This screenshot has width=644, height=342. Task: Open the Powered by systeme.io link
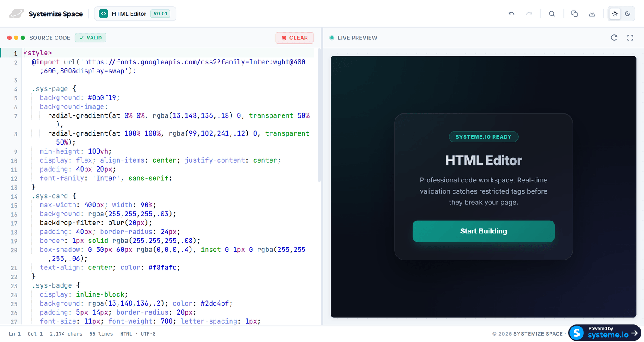605,333
